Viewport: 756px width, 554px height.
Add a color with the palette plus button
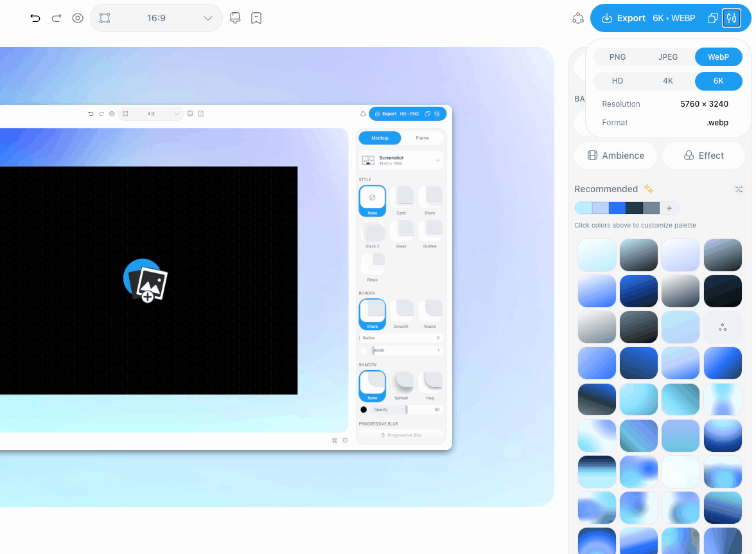pos(669,208)
